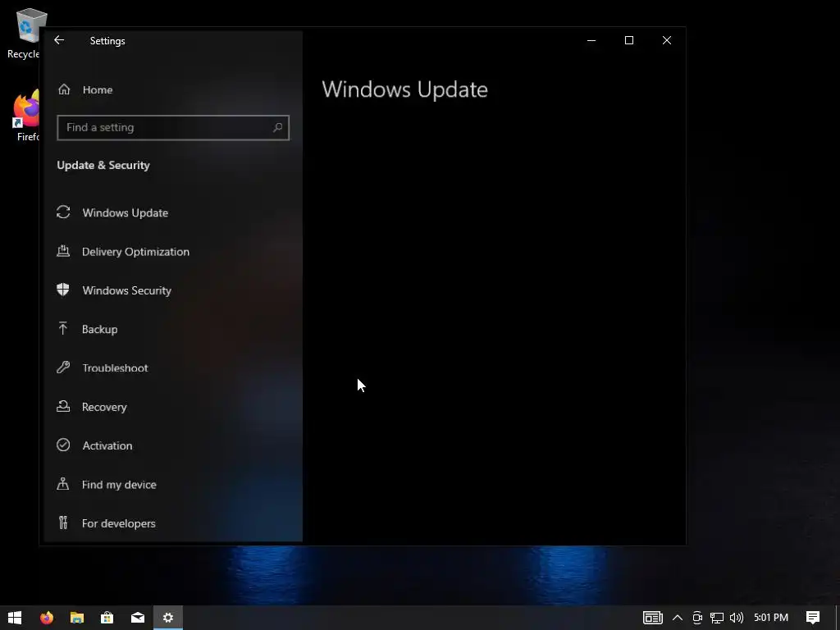Click the Settings gear taskbar button
840x630 pixels.
click(168, 618)
